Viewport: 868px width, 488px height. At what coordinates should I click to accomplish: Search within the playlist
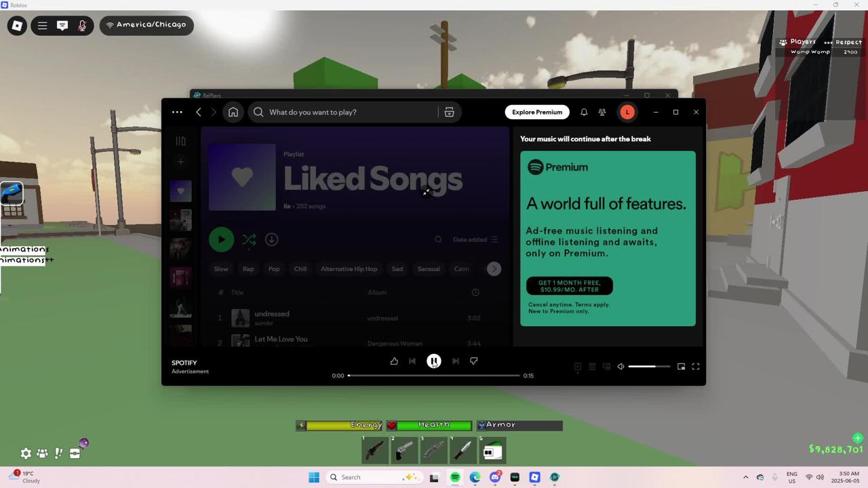pos(438,239)
